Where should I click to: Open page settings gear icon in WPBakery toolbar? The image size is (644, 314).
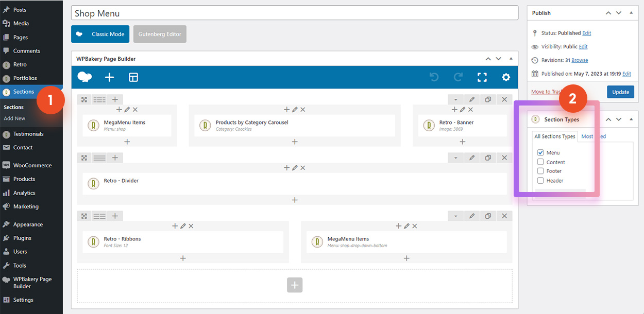click(x=506, y=77)
